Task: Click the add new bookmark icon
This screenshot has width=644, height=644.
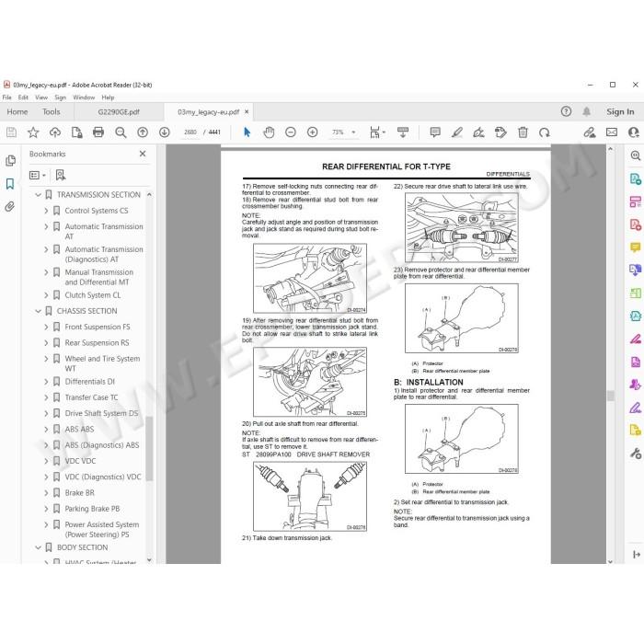Action: pyautogui.click(x=61, y=176)
